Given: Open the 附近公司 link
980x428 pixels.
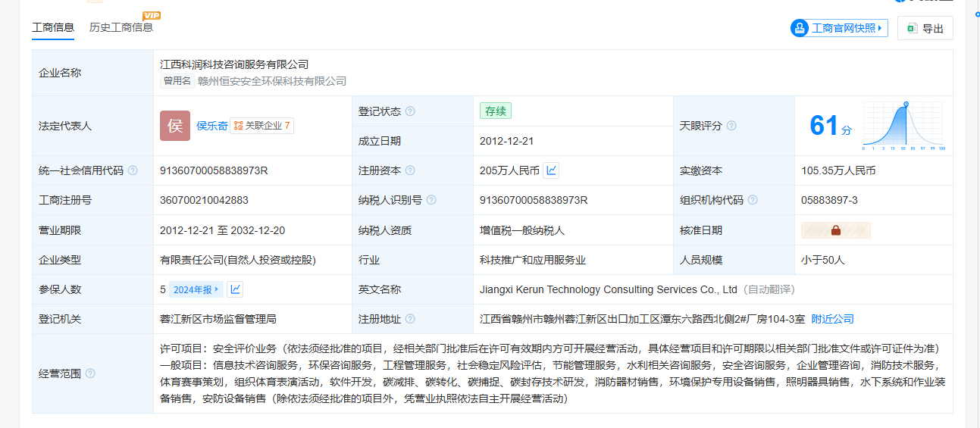Looking at the screenshot, I should click(x=833, y=319).
